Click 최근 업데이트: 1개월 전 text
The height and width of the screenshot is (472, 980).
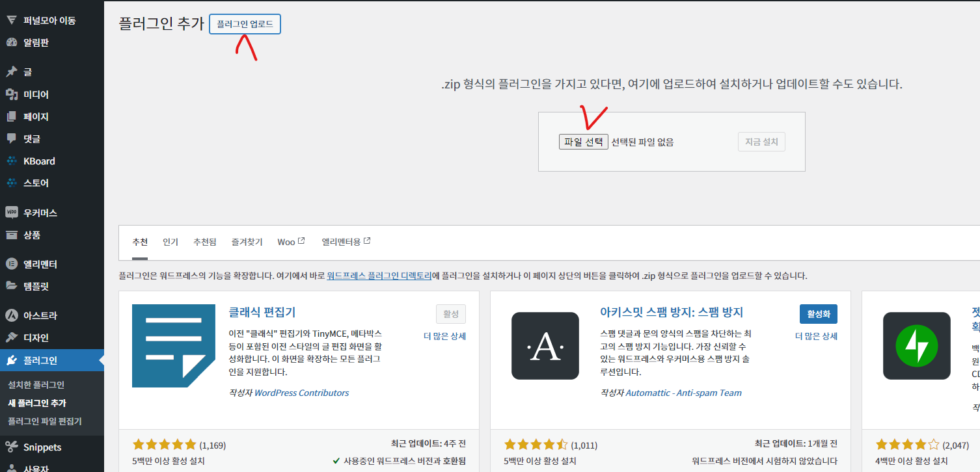coord(796,443)
